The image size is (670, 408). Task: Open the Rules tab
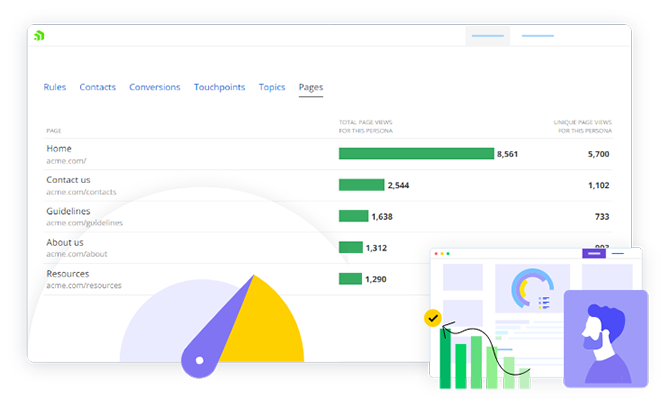point(55,88)
